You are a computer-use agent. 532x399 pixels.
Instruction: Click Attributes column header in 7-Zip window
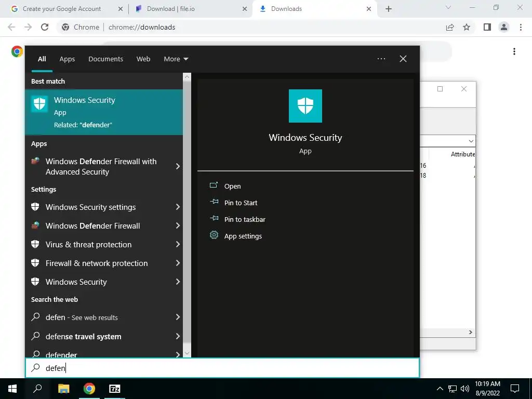[x=463, y=154]
